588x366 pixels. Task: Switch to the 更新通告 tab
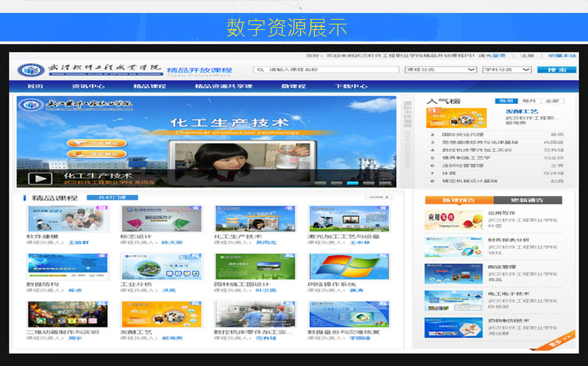(527, 200)
